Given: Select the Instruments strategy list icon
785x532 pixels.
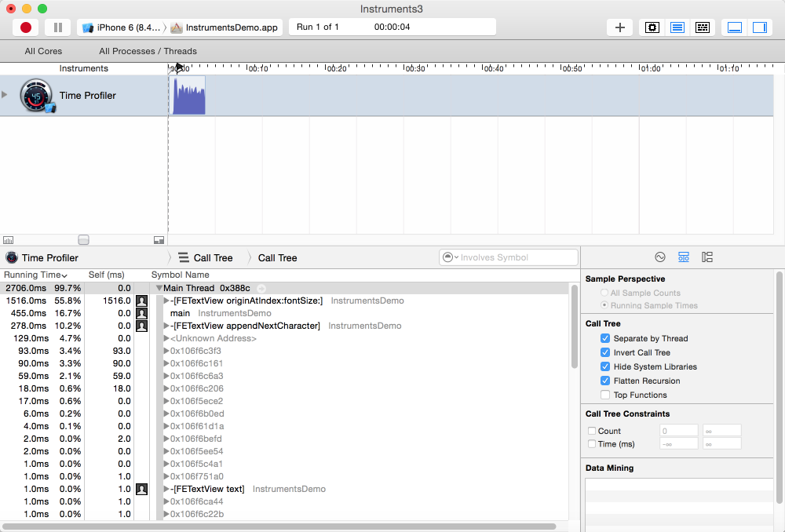Looking at the screenshot, I should (677, 27).
